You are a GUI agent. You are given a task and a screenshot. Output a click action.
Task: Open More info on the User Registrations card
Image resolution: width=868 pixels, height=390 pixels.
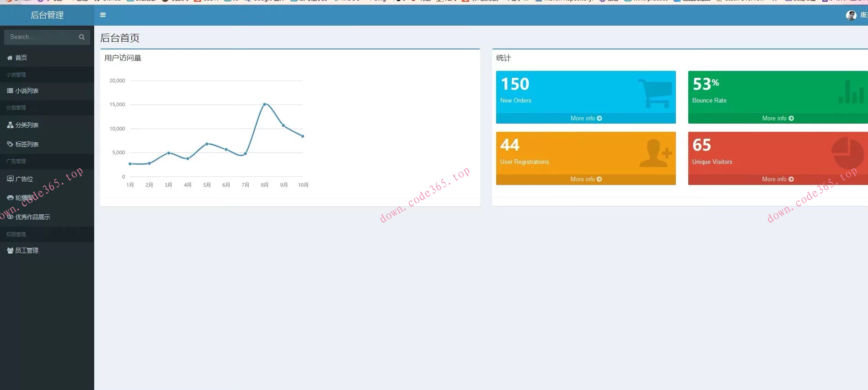coord(586,179)
